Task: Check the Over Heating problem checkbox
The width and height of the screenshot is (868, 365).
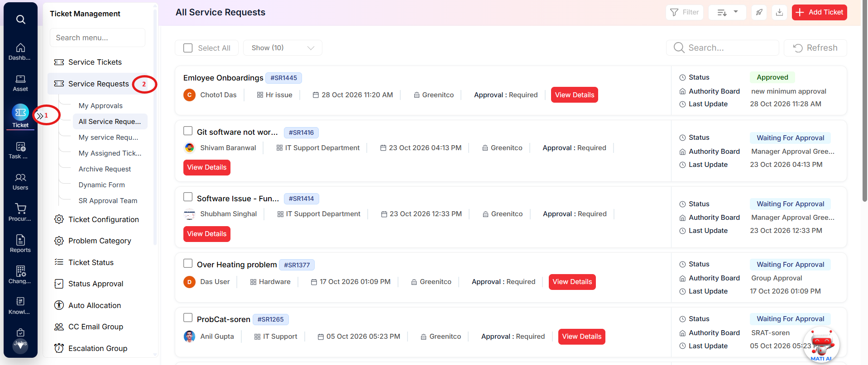Action: 188,263
